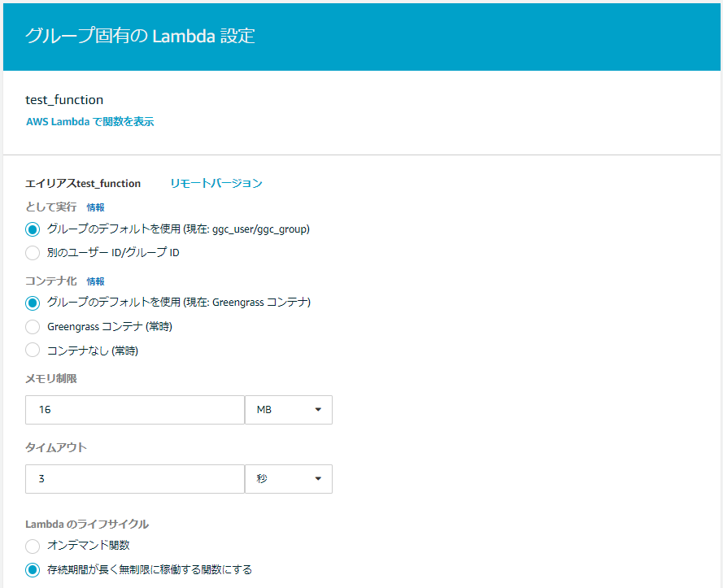Select the group default Greengrass コンテナ option under コンテナ化
Image resolution: width=723 pixels, height=588 pixels.
33,303
